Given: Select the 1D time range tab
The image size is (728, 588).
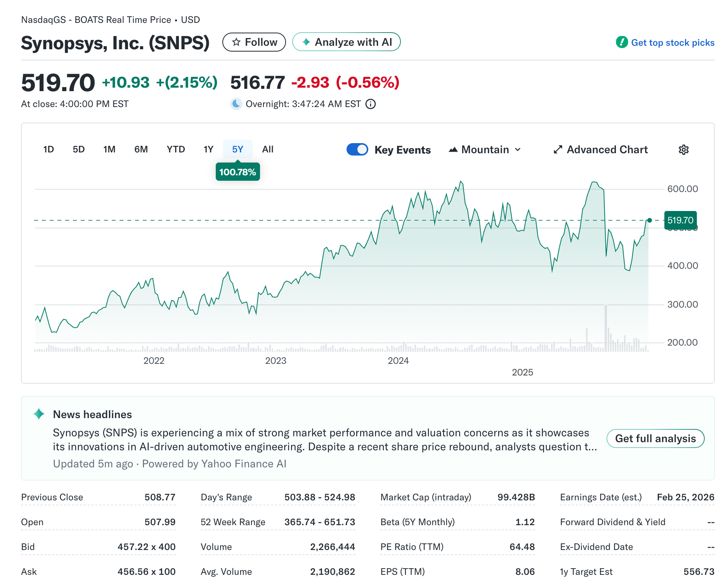Looking at the screenshot, I should click(x=49, y=149).
